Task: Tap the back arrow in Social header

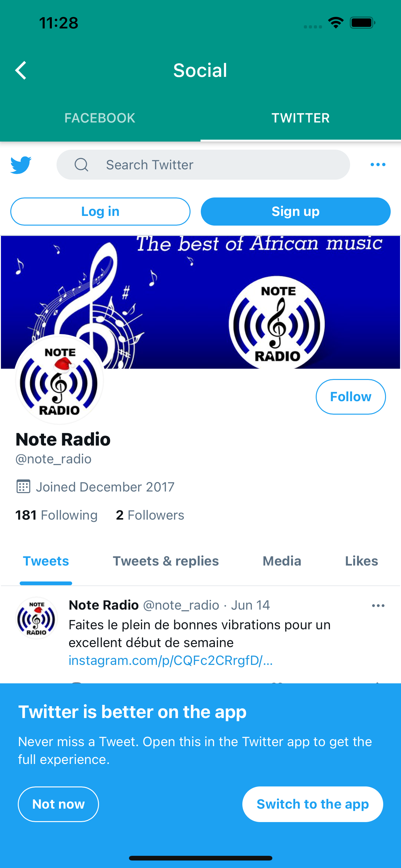Action: [x=21, y=70]
